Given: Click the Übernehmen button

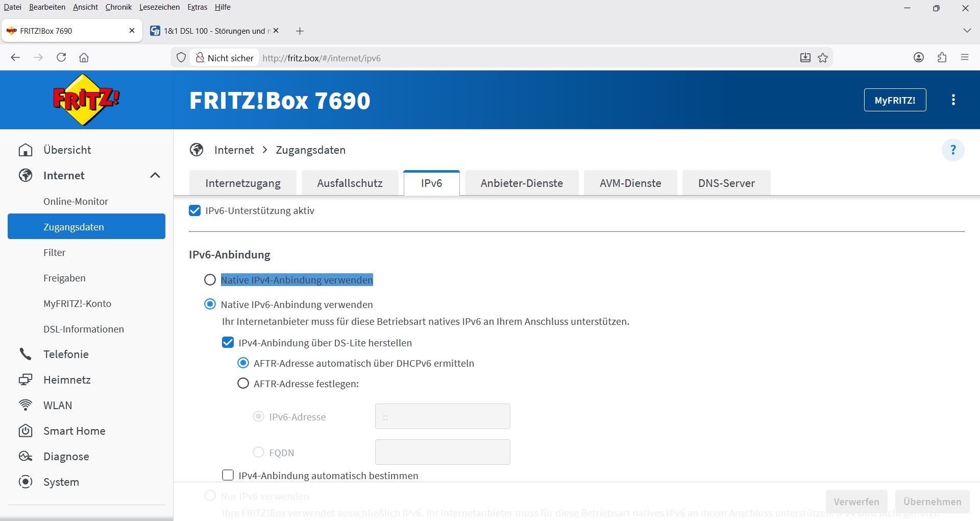Looking at the screenshot, I should click(x=932, y=502).
